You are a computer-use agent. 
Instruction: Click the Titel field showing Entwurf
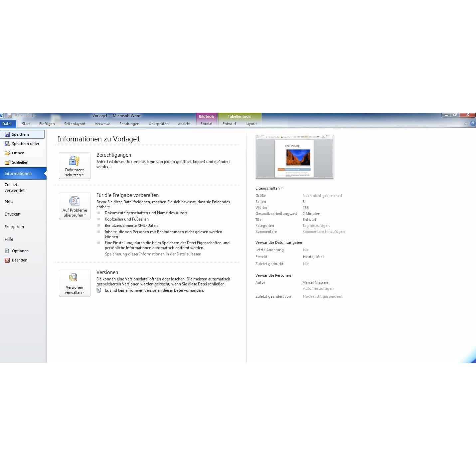pyautogui.click(x=310, y=220)
